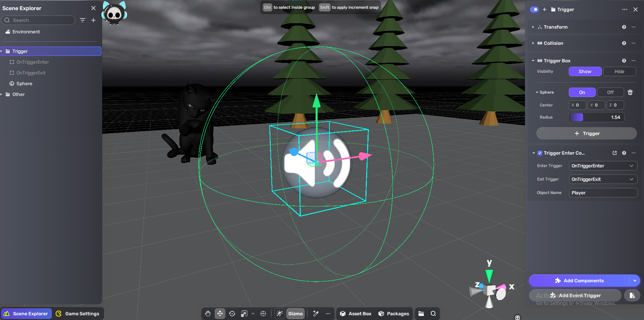Open the Enter Trigger dropdown

(603, 166)
